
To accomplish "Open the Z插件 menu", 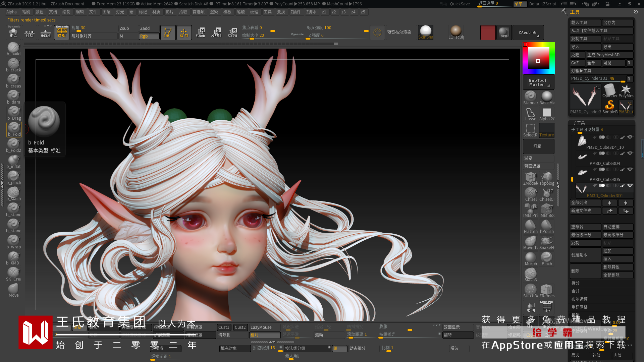I will 295,12.
